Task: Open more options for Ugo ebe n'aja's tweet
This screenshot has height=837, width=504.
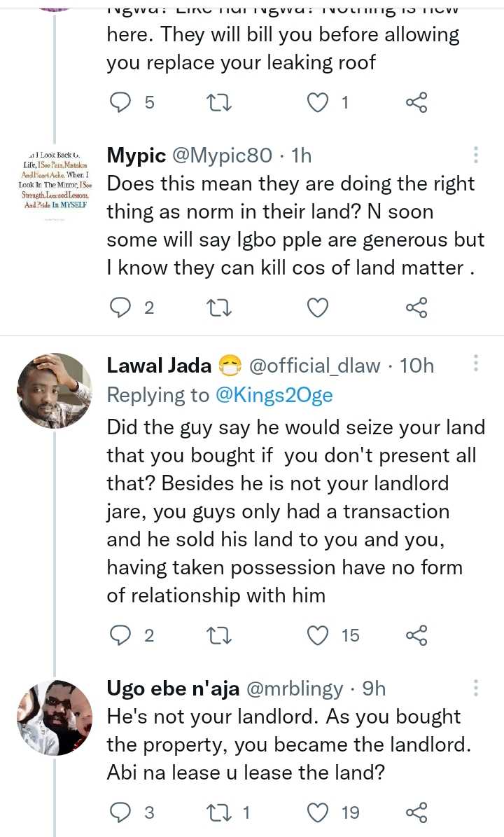Action: [x=476, y=688]
